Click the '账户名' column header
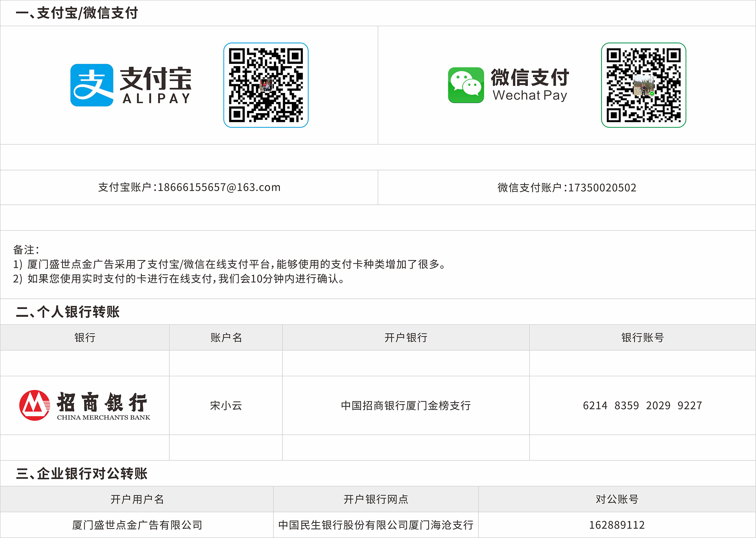This screenshot has height=538, width=756. (x=226, y=338)
